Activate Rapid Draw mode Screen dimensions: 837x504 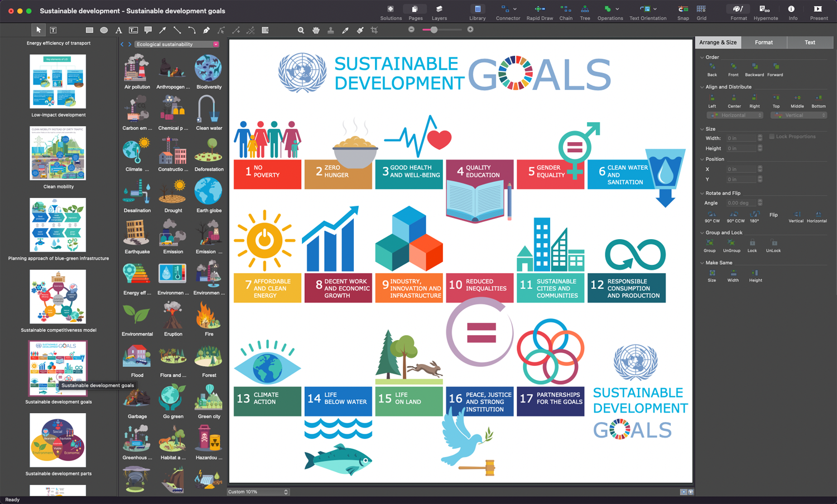coord(540,12)
